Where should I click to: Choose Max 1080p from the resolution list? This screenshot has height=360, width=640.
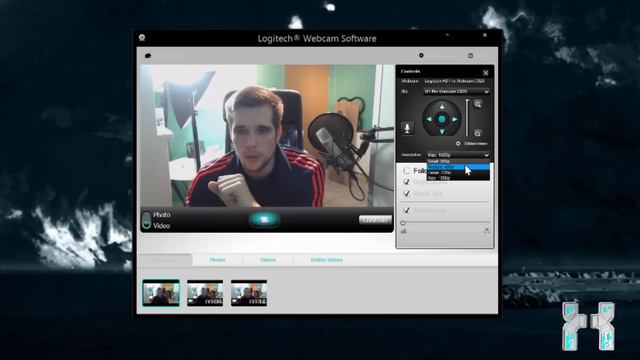[458, 178]
